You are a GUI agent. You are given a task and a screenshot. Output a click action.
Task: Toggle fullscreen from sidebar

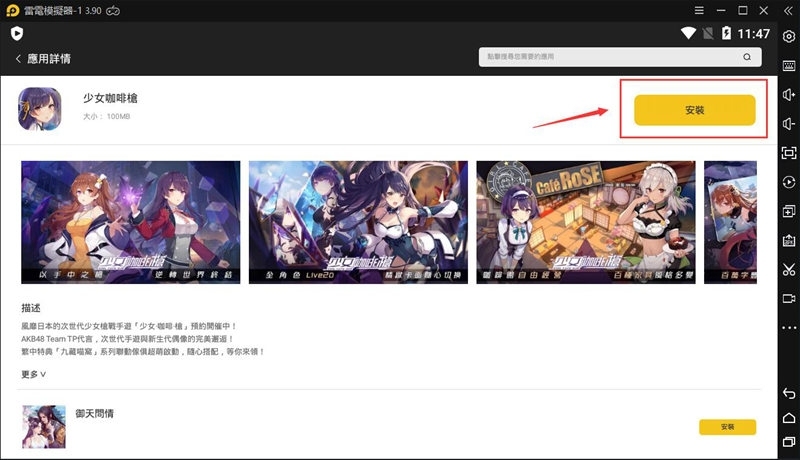tap(789, 153)
